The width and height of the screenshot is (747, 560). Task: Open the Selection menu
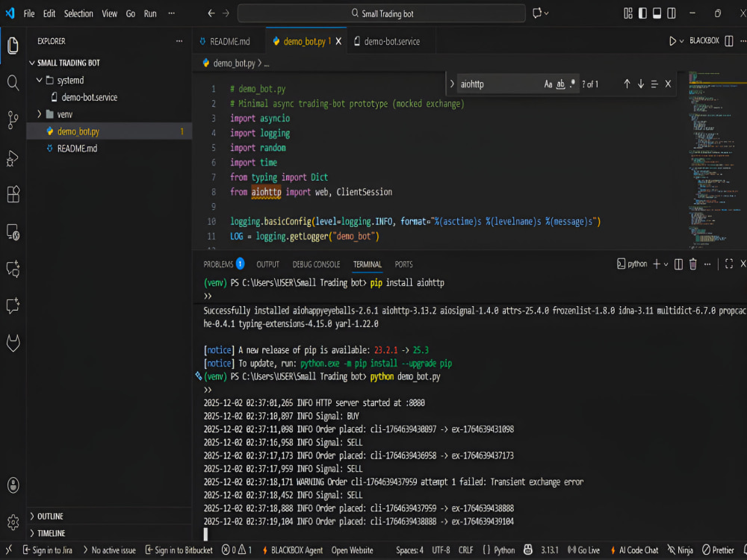[x=78, y=13]
